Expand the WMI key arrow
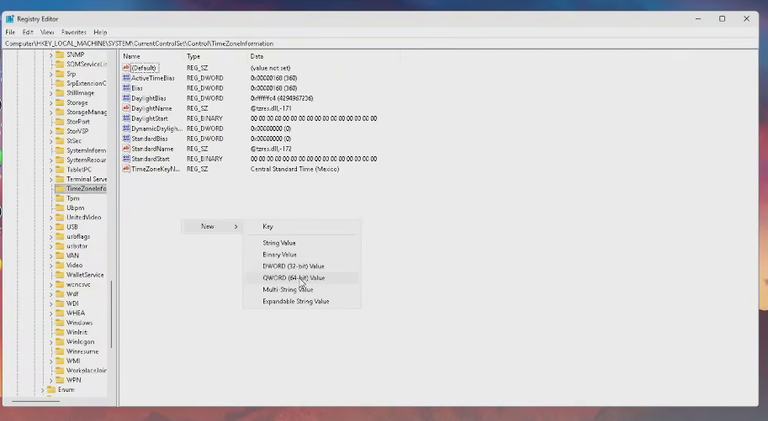This screenshot has width=768, height=421. pos(51,361)
